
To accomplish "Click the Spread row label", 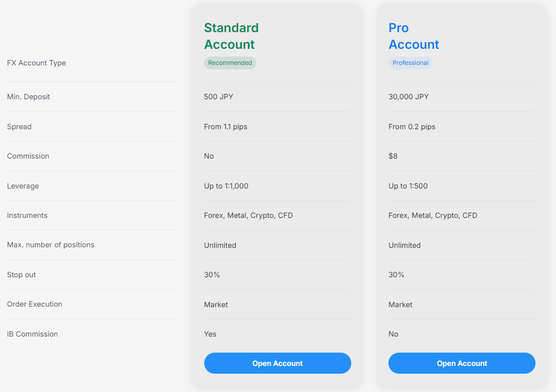I will tap(19, 126).
